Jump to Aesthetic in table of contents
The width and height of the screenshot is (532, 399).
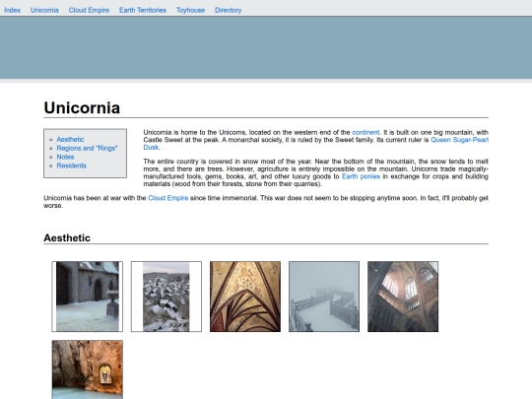tap(70, 140)
